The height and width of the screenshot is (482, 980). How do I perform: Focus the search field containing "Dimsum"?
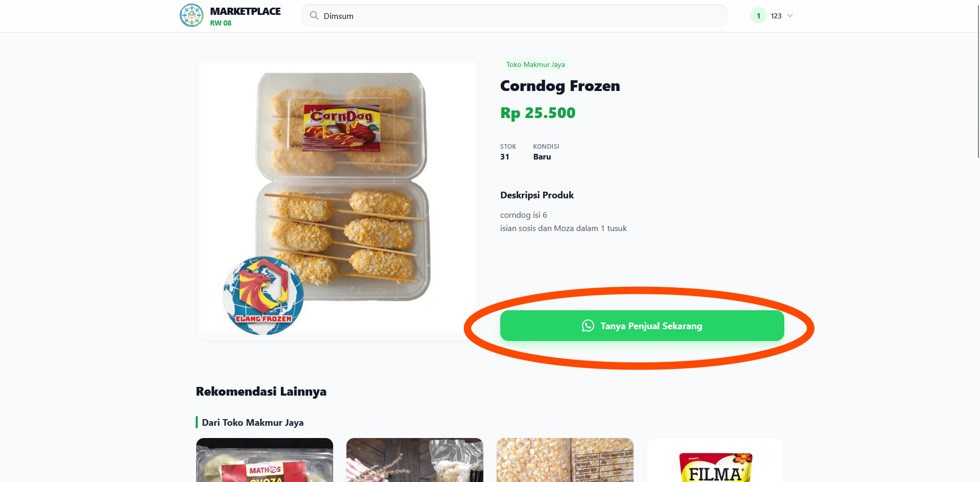[x=516, y=16]
